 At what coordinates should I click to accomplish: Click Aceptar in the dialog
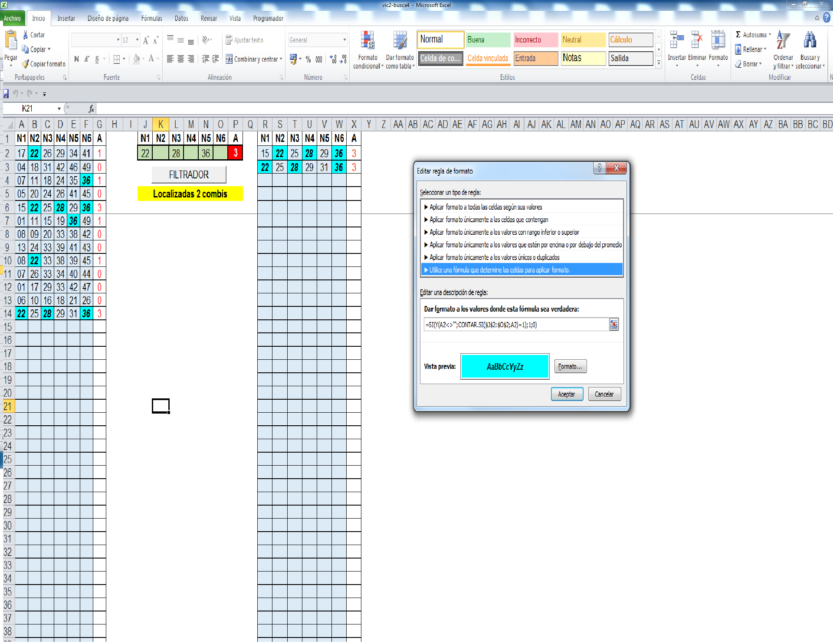click(567, 394)
